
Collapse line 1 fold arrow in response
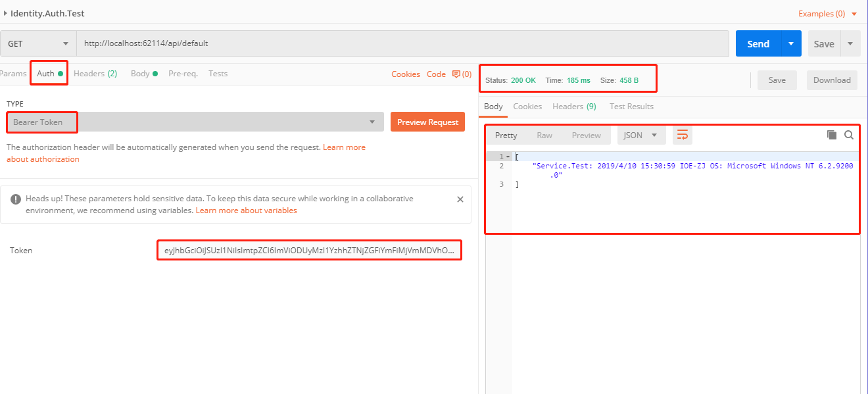coord(507,157)
